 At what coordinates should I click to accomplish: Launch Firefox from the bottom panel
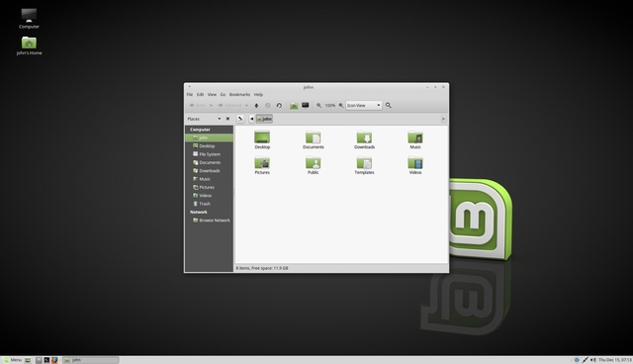click(54, 360)
